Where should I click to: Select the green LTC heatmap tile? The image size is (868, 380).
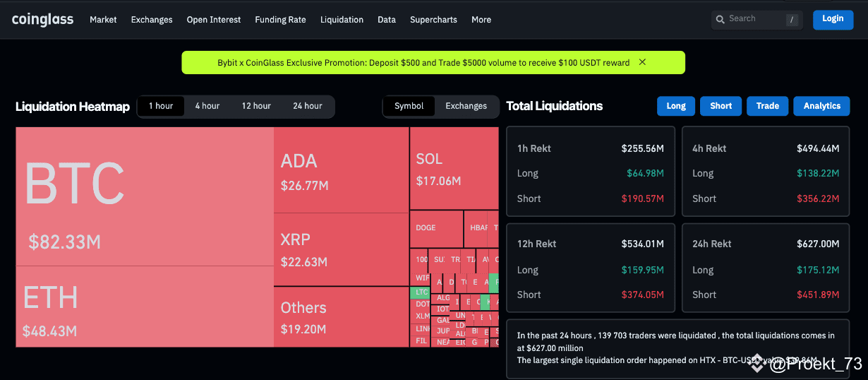(x=419, y=292)
